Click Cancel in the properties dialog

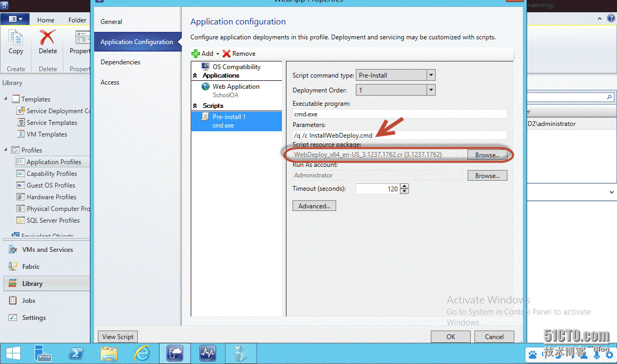coord(494,337)
